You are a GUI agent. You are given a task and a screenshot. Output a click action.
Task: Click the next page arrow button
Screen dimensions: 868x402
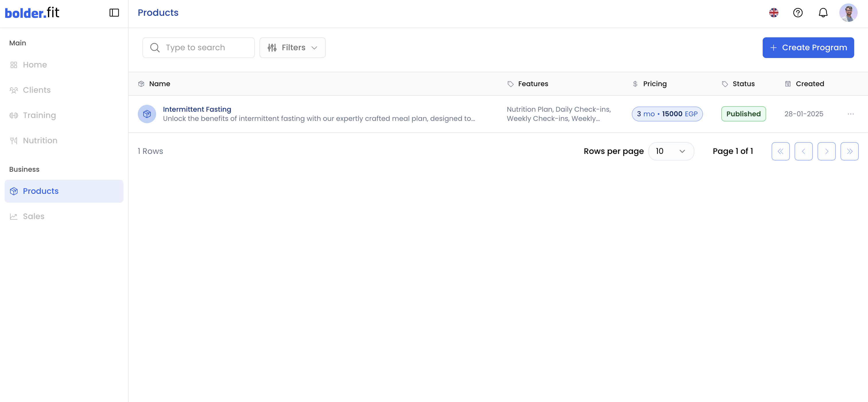826,151
